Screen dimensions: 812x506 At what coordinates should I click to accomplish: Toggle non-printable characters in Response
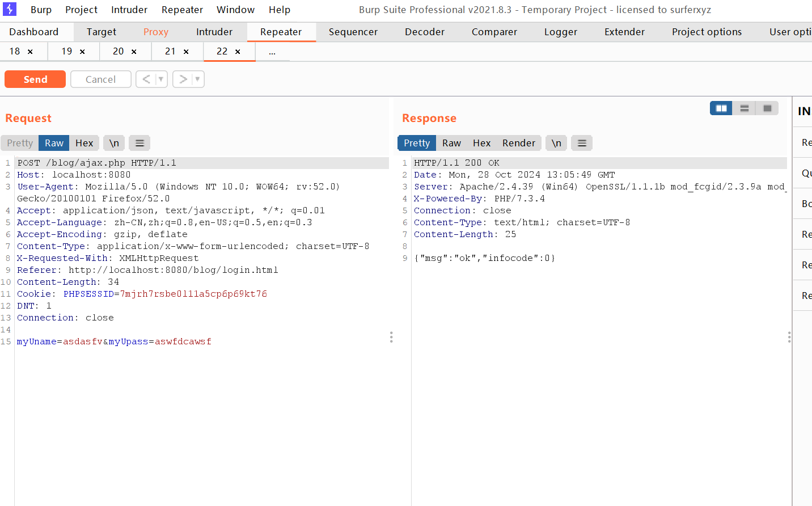pyautogui.click(x=556, y=143)
